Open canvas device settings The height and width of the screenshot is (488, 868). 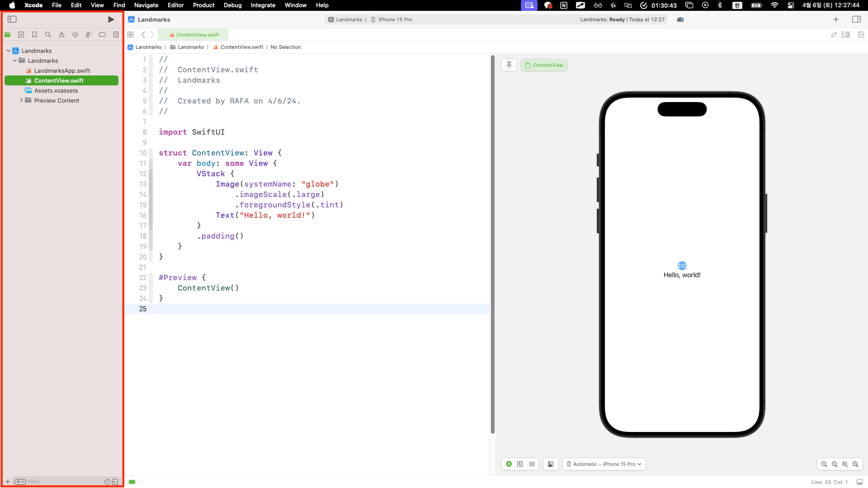[x=551, y=464]
